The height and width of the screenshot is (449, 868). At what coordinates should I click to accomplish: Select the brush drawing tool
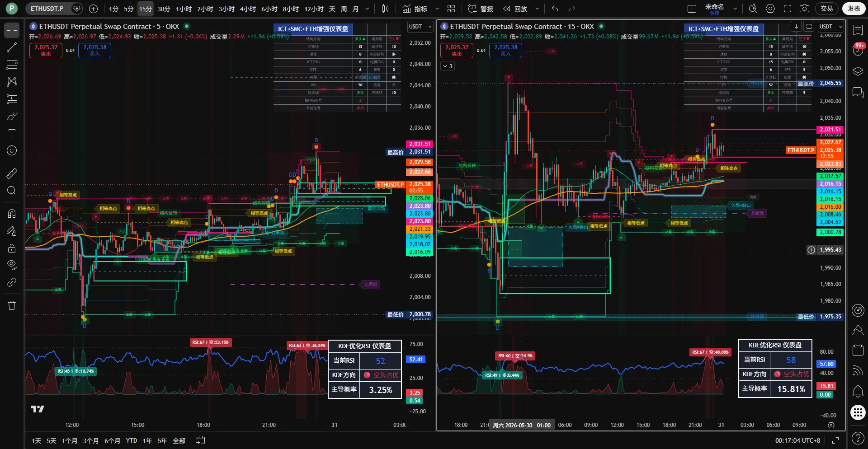click(12, 116)
